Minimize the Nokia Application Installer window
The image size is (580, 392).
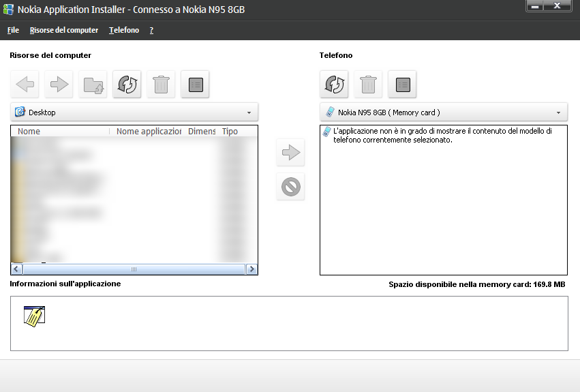pos(534,6)
